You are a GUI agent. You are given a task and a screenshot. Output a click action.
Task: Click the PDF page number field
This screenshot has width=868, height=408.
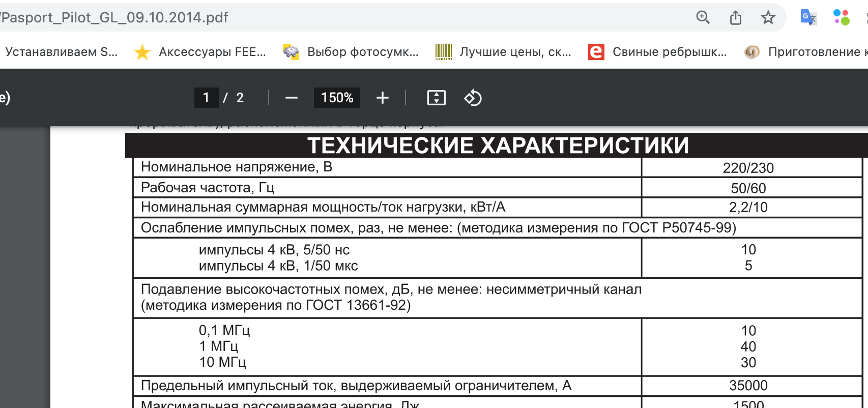click(x=206, y=98)
